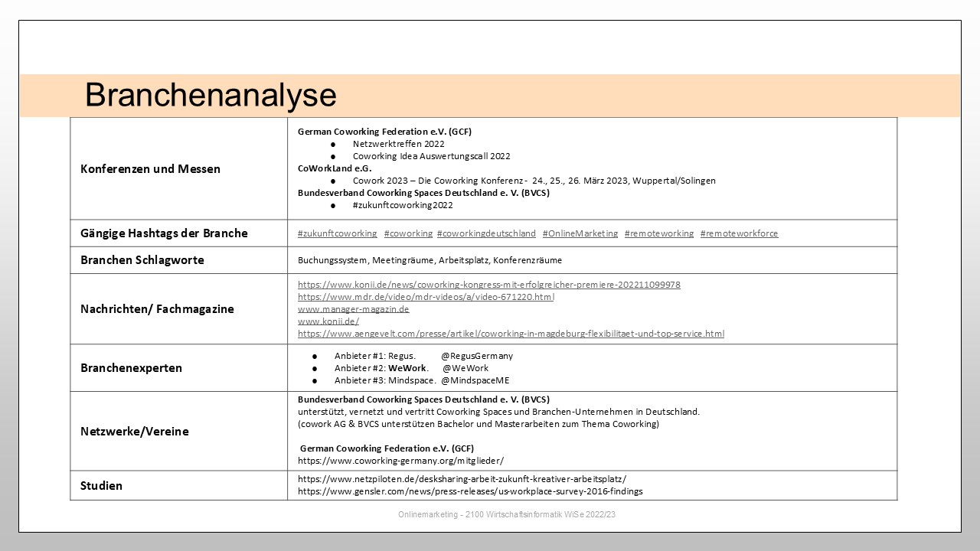Click the #coworking hashtag link
The height and width of the screenshot is (551, 980).
point(408,233)
